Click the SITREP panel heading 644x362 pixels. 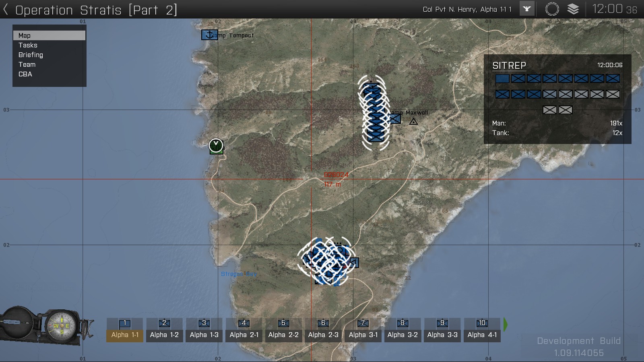tap(509, 65)
